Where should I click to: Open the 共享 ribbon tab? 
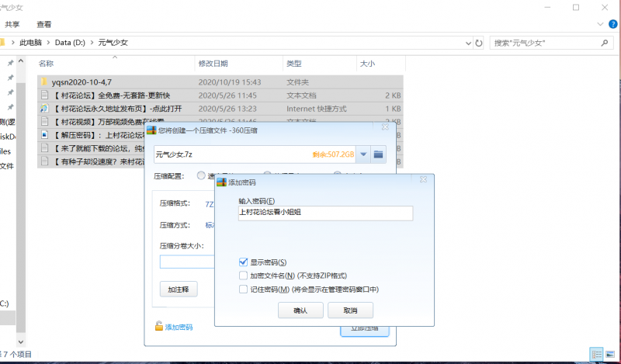coord(12,24)
